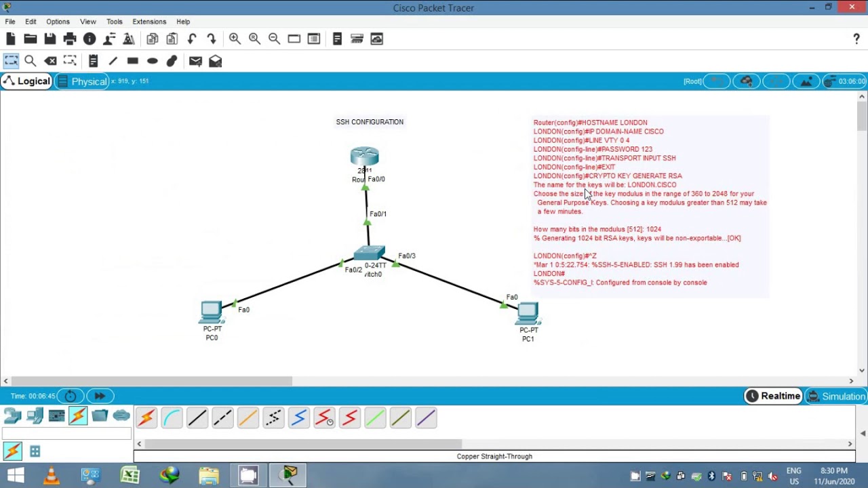Open the Extensions menu
868x488 pixels.
pos(149,22)
